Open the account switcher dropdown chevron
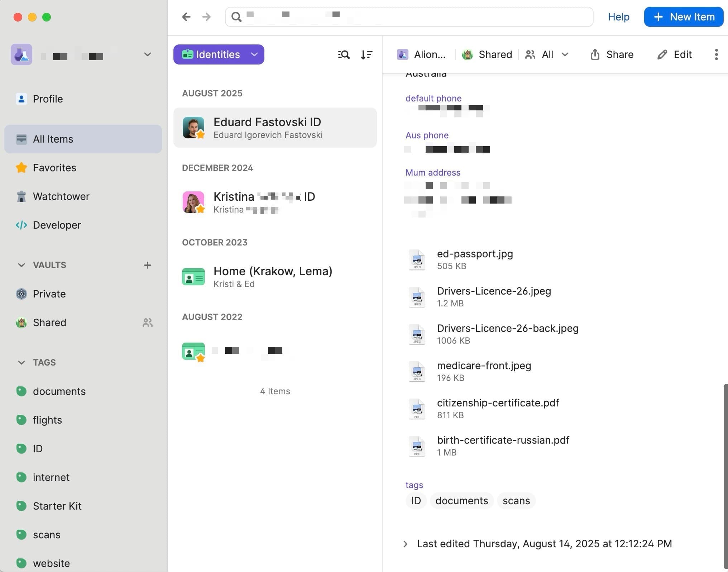728x572 pixels. tap(147, 54)
